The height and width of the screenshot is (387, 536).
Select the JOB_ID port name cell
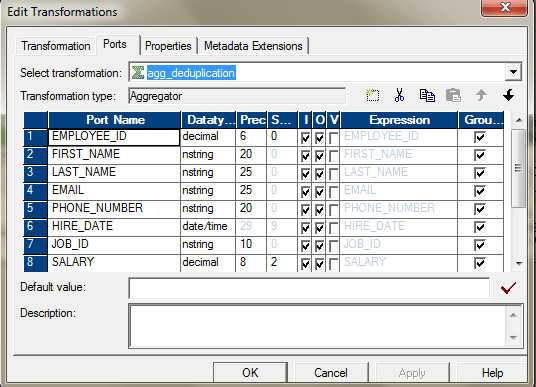(114, 245)
